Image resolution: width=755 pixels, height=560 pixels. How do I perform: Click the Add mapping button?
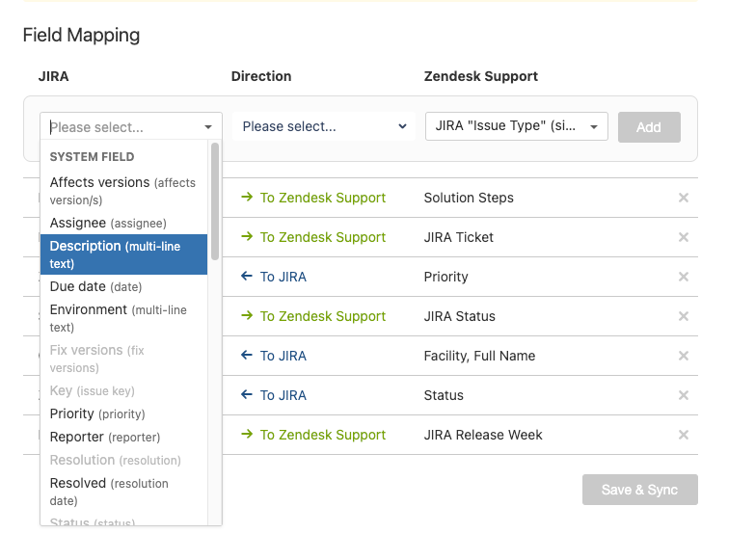(649, 127)
